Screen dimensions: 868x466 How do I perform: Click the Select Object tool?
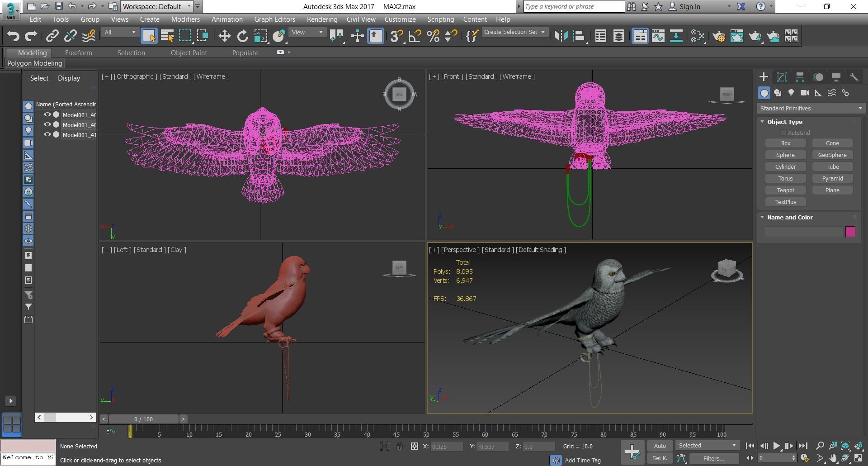coord(149,36)
